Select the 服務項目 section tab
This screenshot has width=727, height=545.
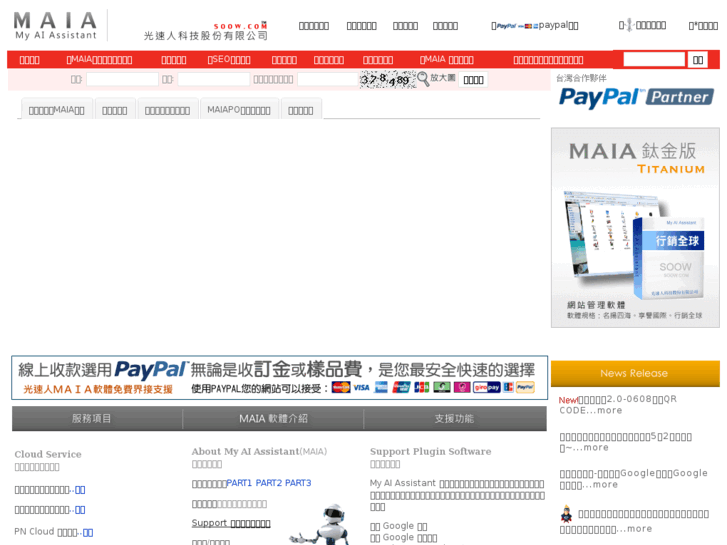97,418
